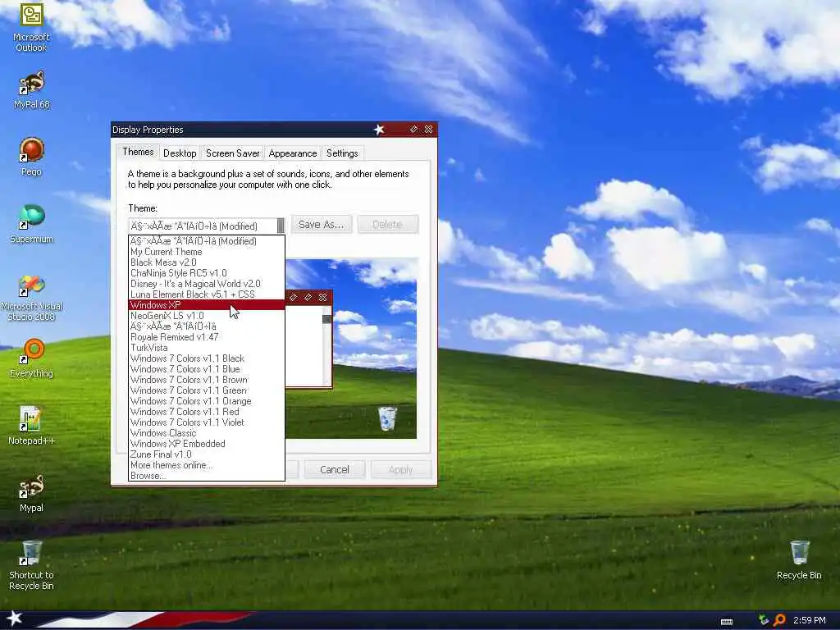Choose the Windows Classic theme
The image size is (840, 630).
207,433
